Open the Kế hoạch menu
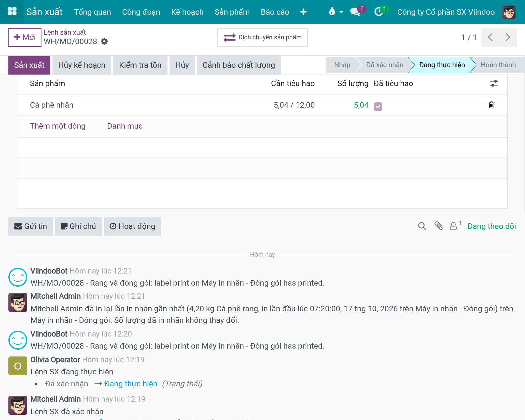Screen dimensions: 525x420 pyautogui.click(x=187, y=12)
